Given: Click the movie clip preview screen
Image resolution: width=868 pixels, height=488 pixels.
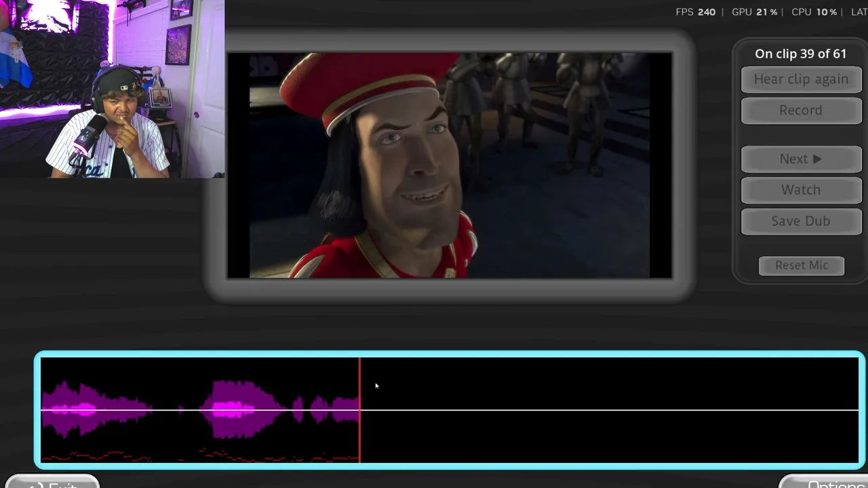Looking at the screenshot, I should click(450, 165).
